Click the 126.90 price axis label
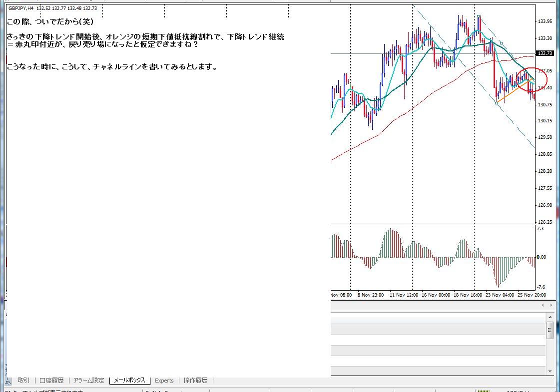The height and width of the screenshot is (392, 560). tap(545, 205)
